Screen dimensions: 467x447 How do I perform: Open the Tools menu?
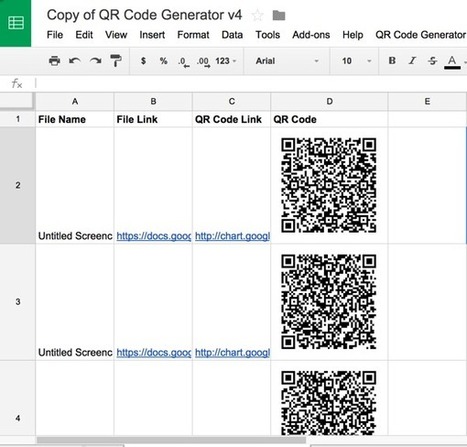tap(268, 35)
